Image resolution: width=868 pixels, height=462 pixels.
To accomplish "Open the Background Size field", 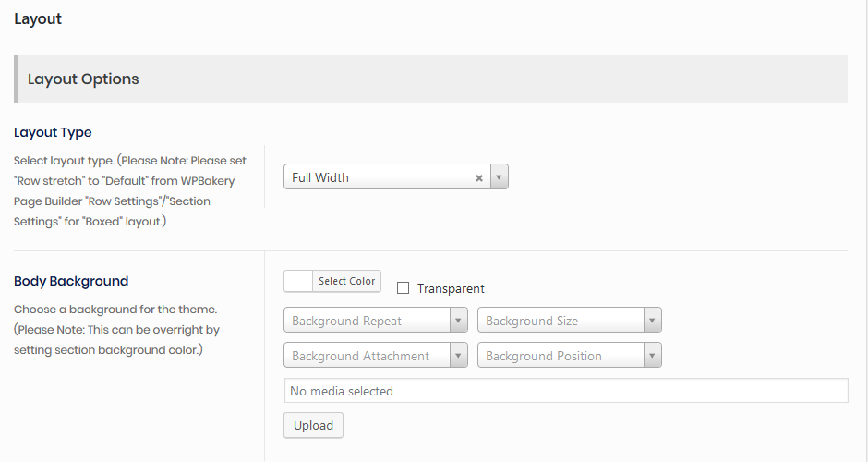I will [560, 321].
